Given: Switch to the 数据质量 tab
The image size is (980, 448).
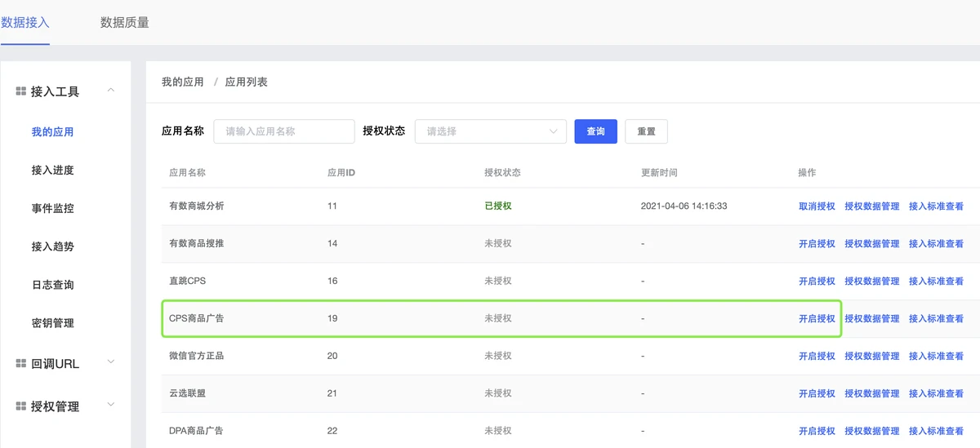Looking at the screenshot, I should (x=124, y=23).
